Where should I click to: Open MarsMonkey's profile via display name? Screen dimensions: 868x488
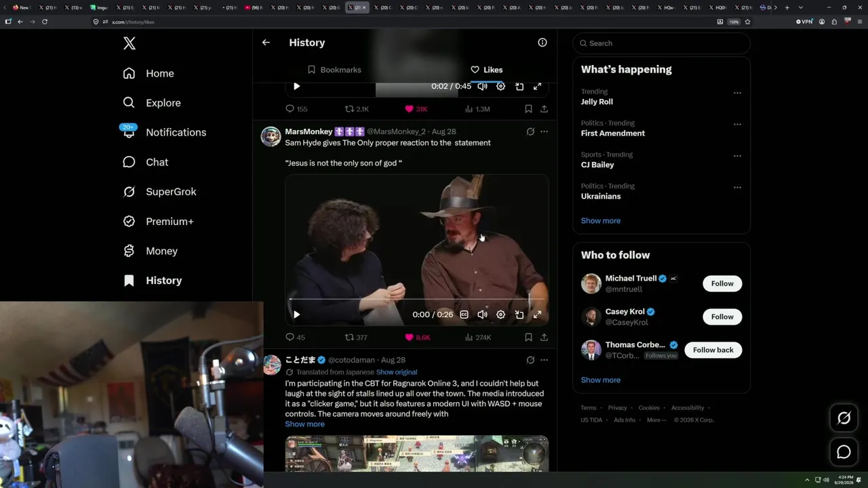(x=309, y=131)
